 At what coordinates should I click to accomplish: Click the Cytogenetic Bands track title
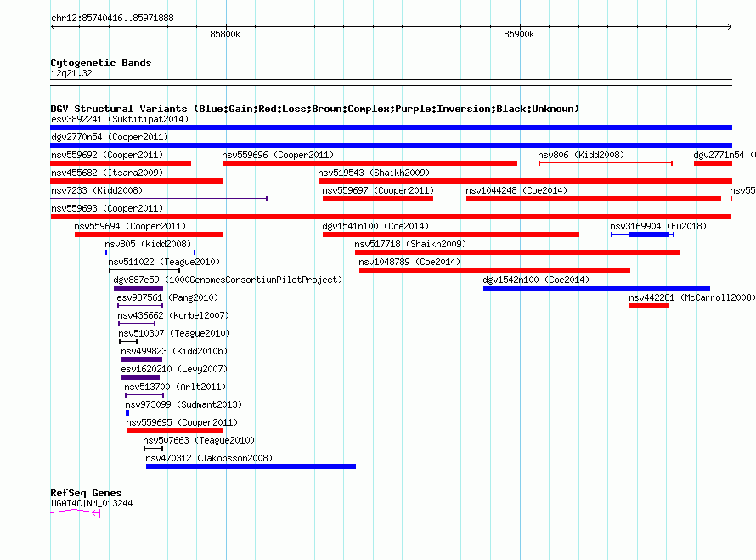click(x=101, y=63)
